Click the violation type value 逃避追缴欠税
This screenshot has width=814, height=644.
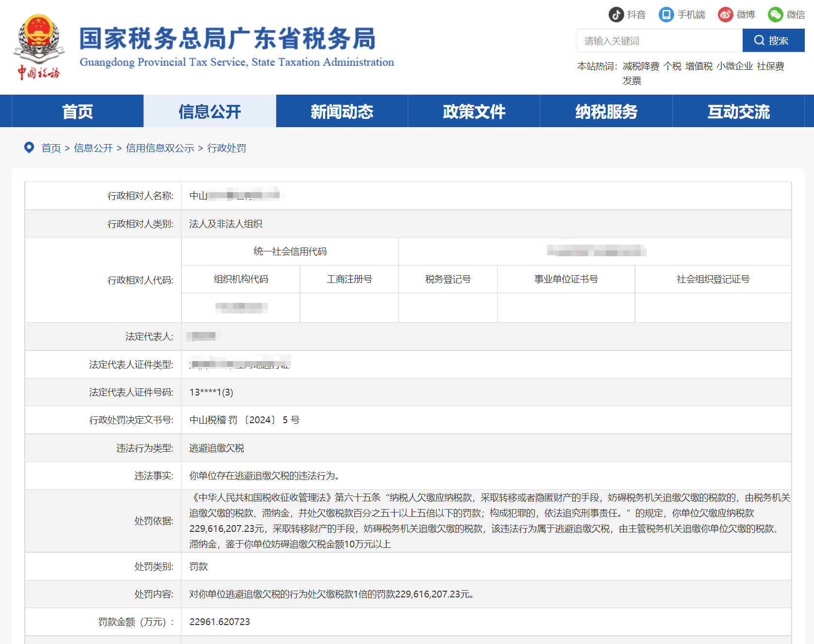tap(216, 448)
